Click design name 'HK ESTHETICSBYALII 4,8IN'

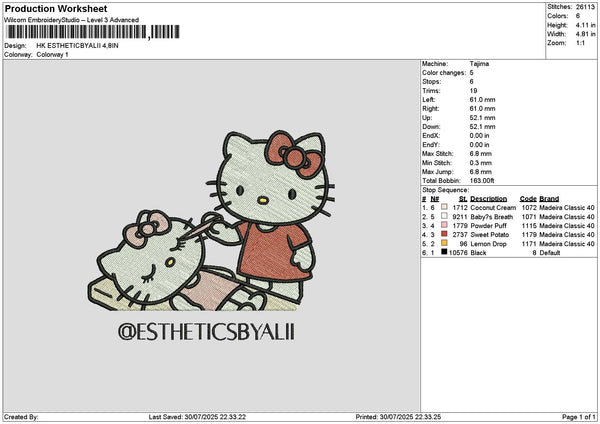tap(77, 46)
